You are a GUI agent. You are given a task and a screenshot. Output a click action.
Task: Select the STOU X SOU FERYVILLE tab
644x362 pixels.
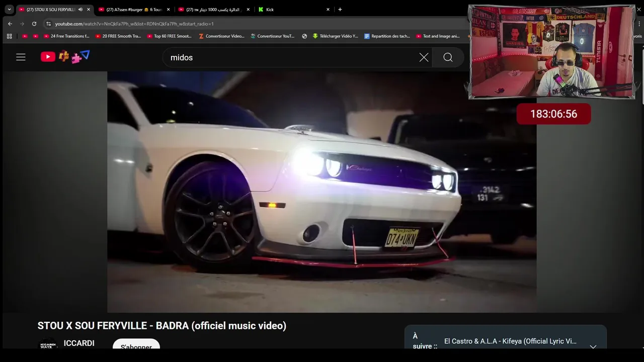tap(54, 10)
